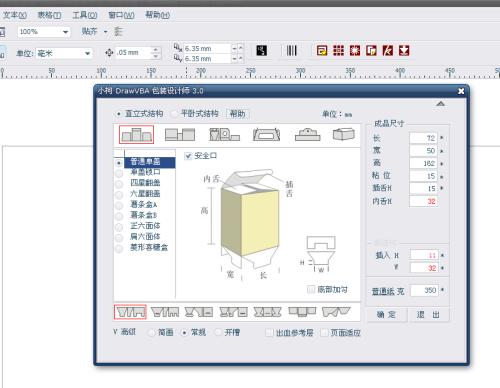Click the 宽 width field showing 50
This screenshot has width=500, height=388.
tap(424, 150)
